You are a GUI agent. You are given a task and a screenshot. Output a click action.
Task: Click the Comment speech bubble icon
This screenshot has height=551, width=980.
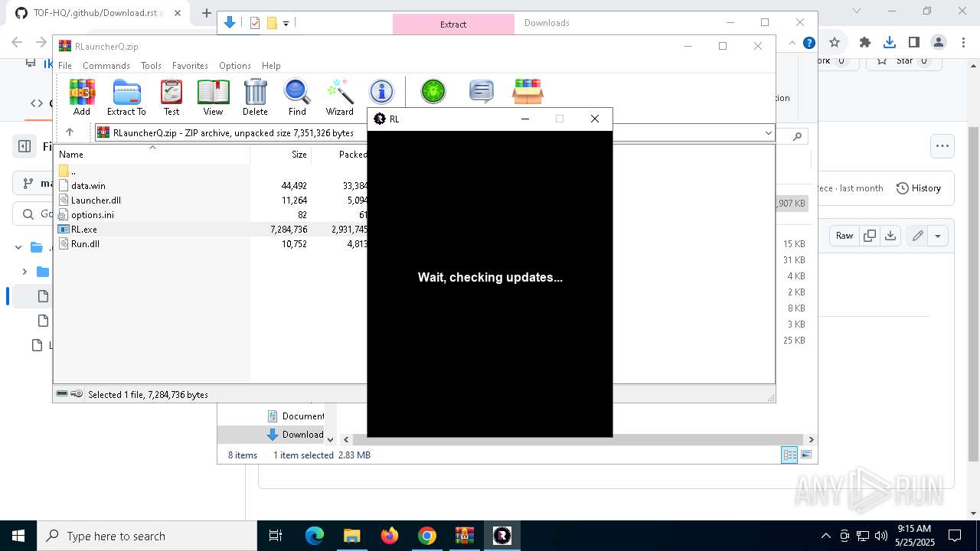tap(481, 92)
